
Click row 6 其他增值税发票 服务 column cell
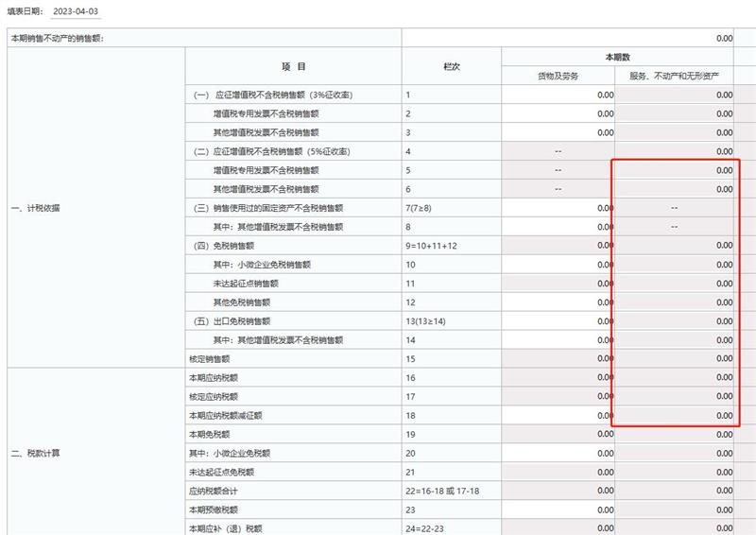click(675, 189)
